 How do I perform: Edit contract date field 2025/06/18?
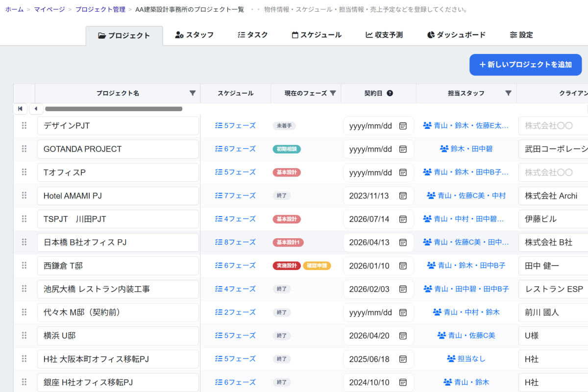[x=378, y=359]
